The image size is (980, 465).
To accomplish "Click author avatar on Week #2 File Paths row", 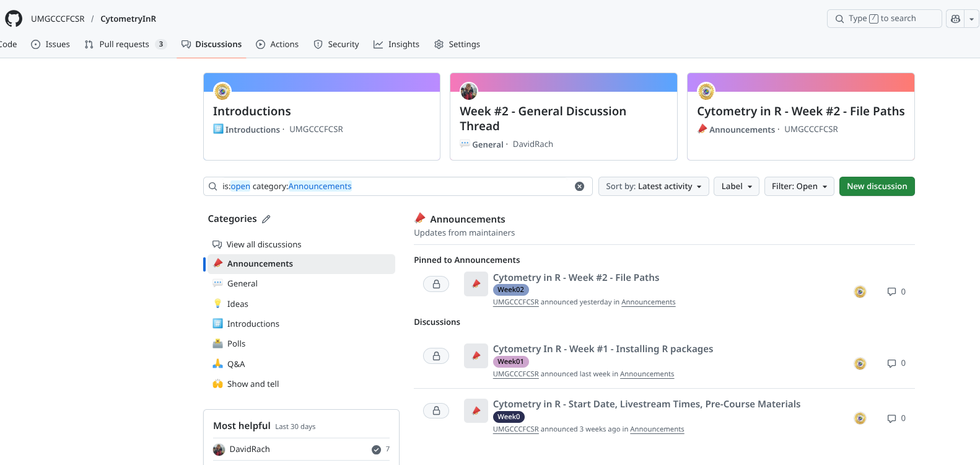I will pos(860,292).
